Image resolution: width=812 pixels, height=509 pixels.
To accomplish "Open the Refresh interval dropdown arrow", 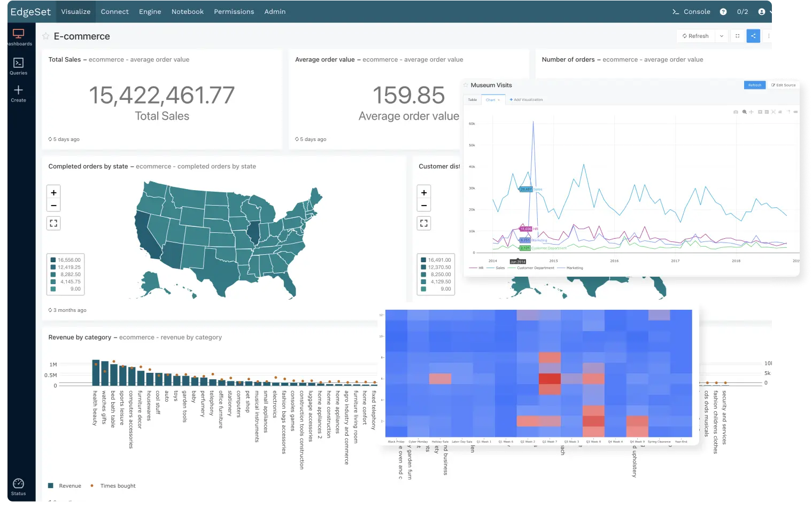I will (x=722, y=36).
